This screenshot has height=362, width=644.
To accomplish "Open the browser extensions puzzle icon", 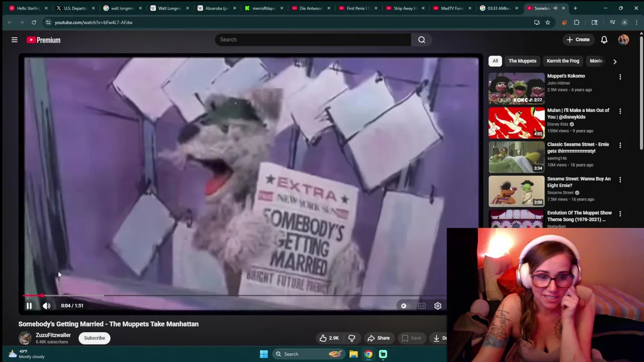I will (x=577, y=22).
